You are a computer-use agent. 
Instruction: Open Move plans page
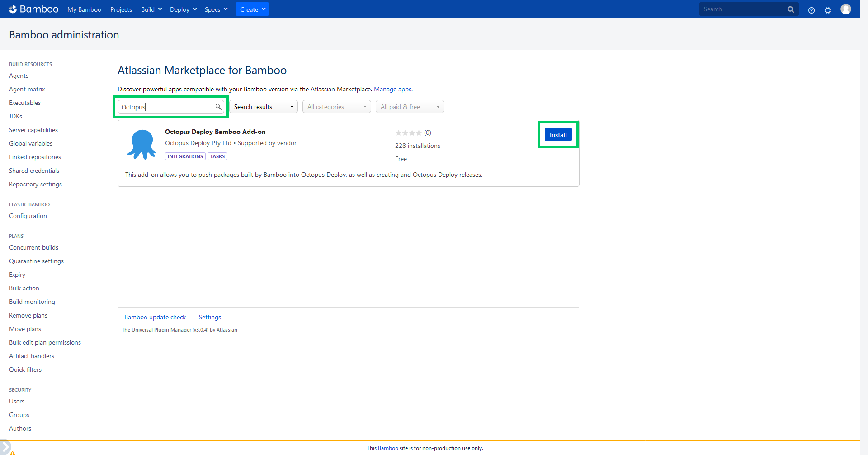click(x=25, y=329)
